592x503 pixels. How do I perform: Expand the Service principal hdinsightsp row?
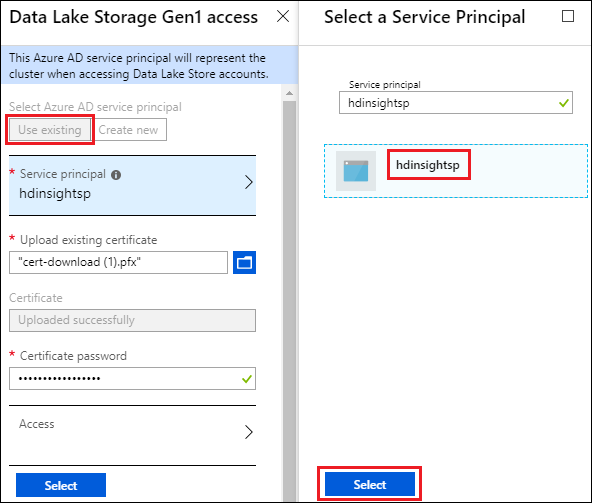(133, 184)
